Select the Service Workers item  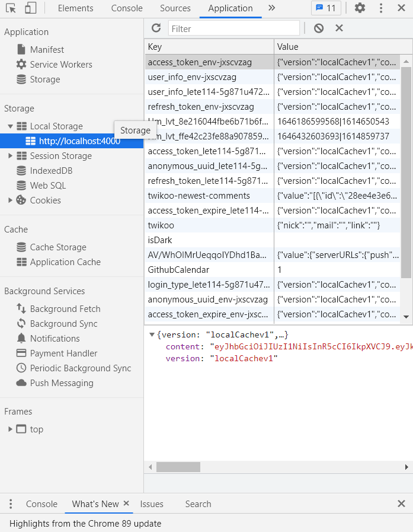coord(61,65)
